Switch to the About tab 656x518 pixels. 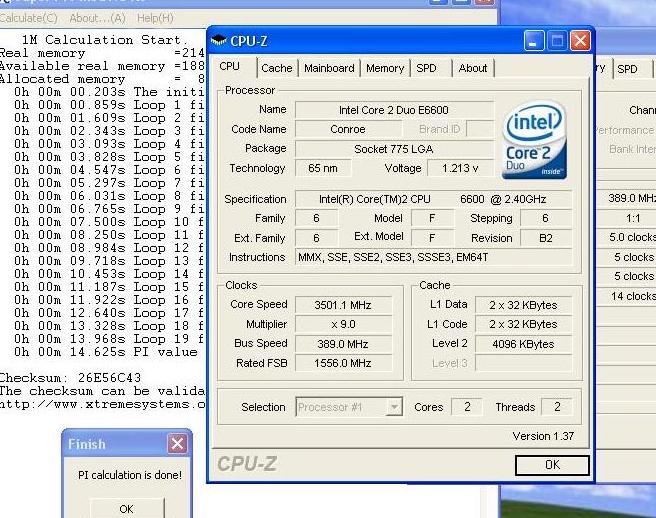click(473, 68)
